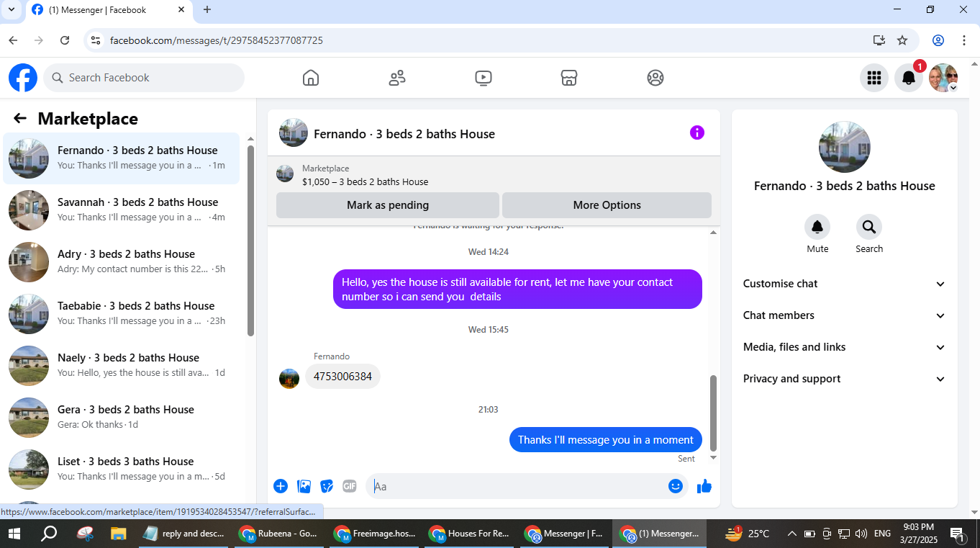The width and height of the screenshot is (980, 548).
Task: Open the Marketplace storefront icon in top navigation
Action: pos(569,78)
